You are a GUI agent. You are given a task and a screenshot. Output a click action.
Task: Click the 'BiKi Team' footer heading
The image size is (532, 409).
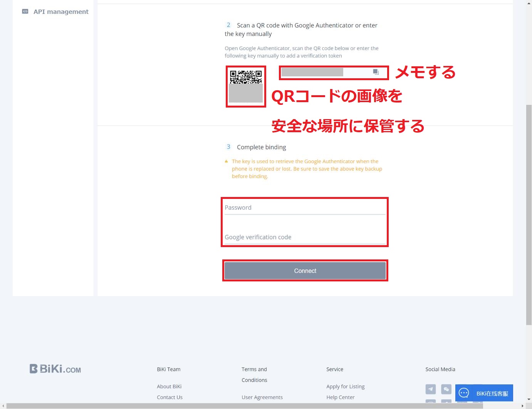pos(168,369)
